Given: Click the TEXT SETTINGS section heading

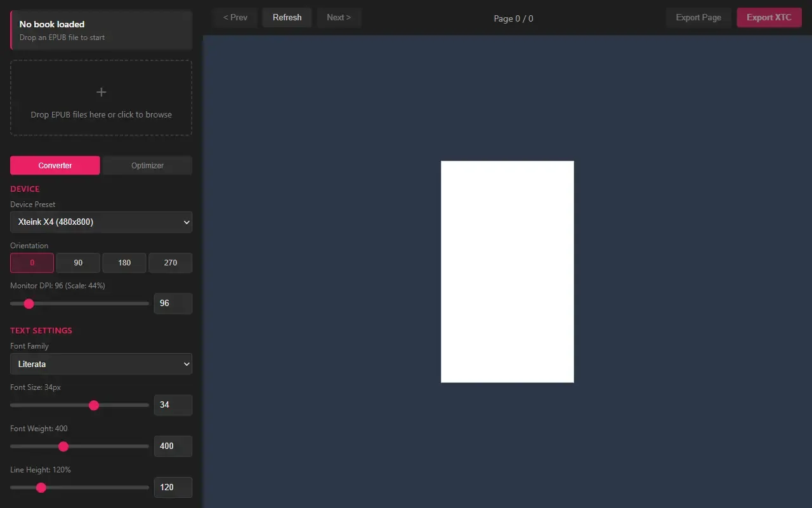Looking at the screenshot, I should pos(41,331).
